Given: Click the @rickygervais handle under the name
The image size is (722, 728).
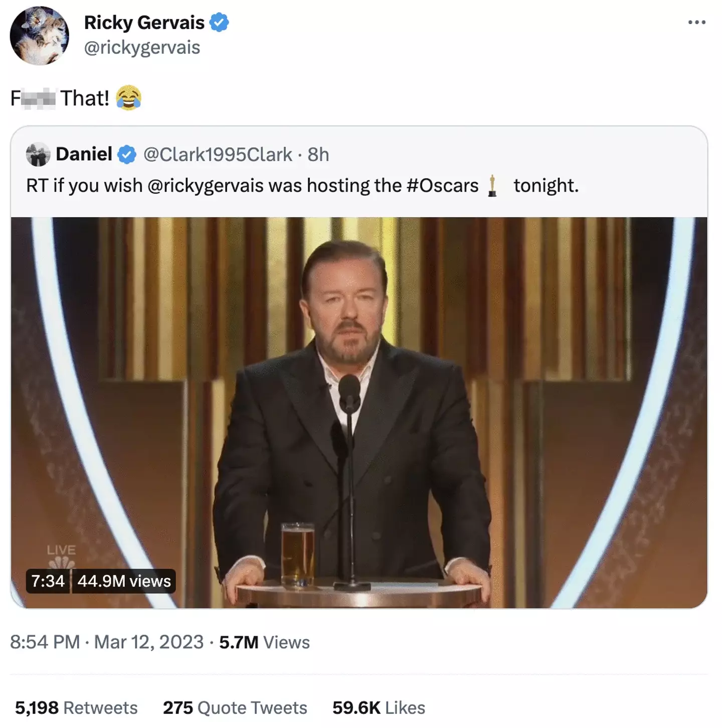Looking at the screenshot, I should tap(142, 48).
